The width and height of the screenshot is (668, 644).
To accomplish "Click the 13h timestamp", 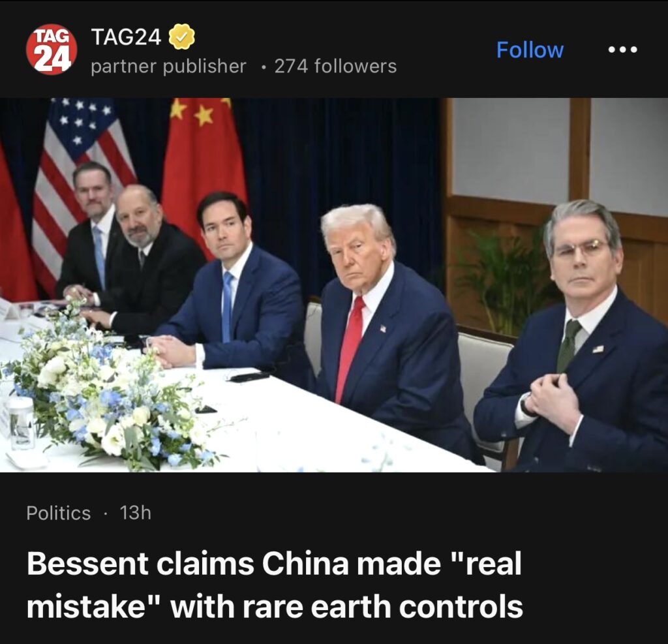I will pos(136,513).
